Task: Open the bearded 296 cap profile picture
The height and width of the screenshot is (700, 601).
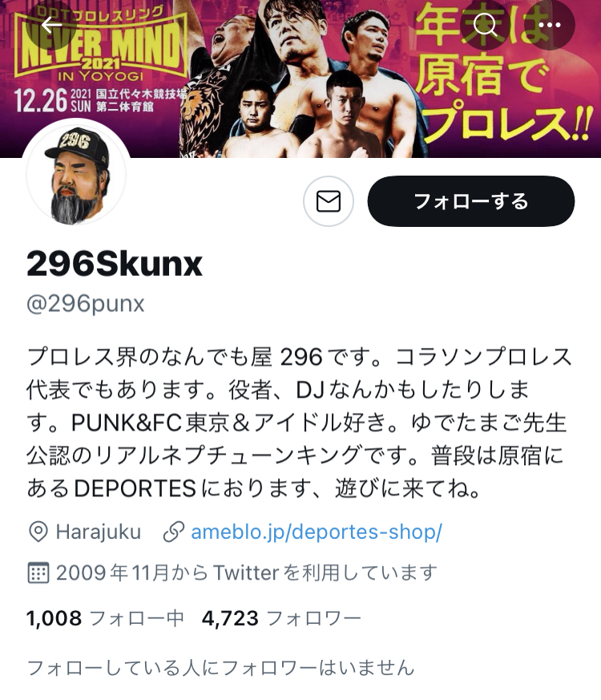Action: tap(76, 174)
